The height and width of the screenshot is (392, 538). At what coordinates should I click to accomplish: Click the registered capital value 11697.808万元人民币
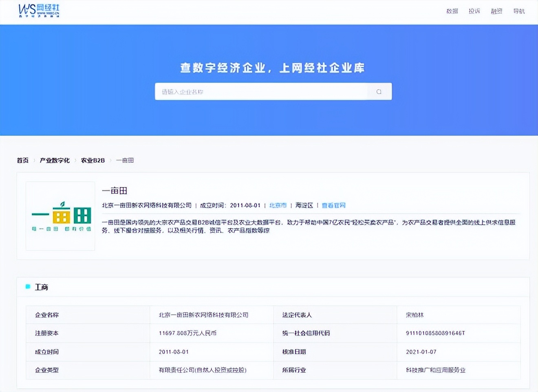click(187, 333)
